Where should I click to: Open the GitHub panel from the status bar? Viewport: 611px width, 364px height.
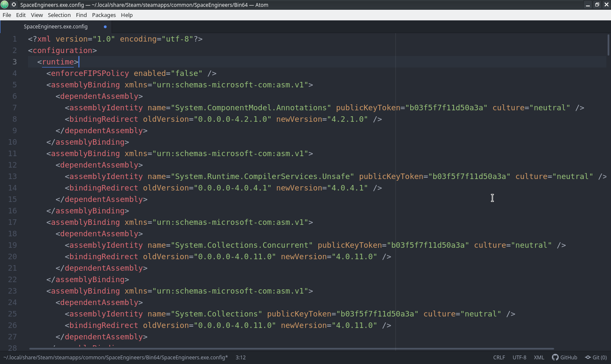point(564,357)
